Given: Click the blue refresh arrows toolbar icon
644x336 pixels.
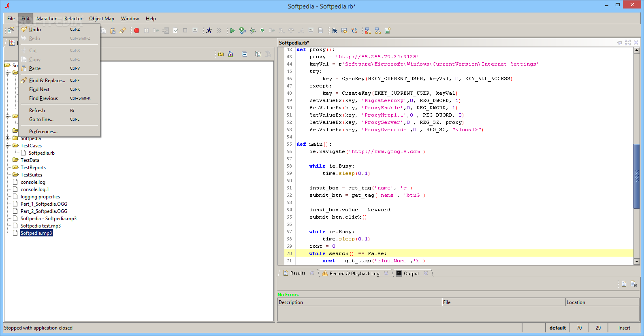Looking at the screenshot, I should (354, 30).
